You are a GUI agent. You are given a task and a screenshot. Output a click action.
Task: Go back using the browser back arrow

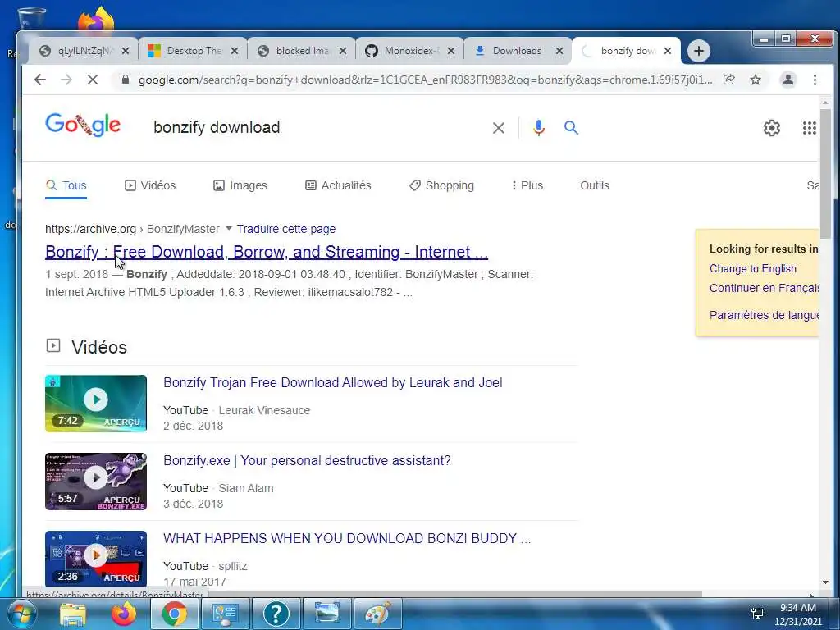coord(40,80)
